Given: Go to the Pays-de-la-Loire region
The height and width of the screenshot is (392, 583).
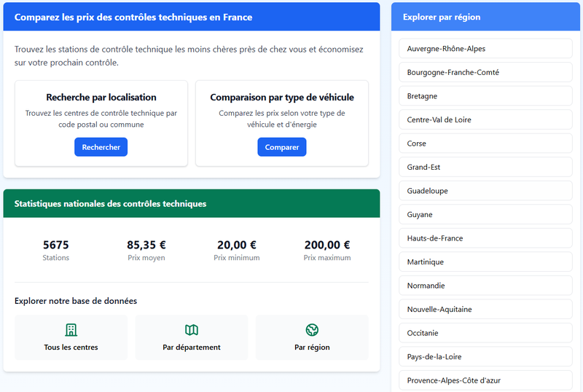Looking at the screenshot, I should coord(485,357).
